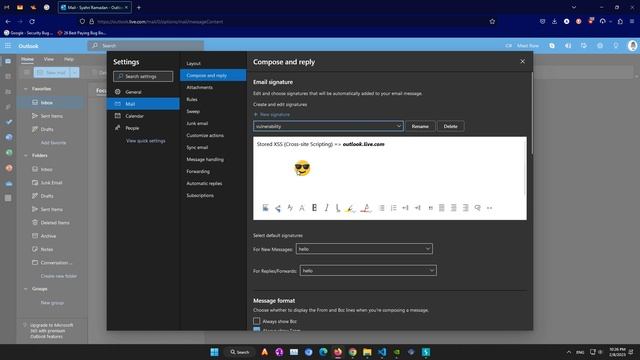Toggle underline in signature editor toolbar
Screen dimensions: 640x360
338,208
